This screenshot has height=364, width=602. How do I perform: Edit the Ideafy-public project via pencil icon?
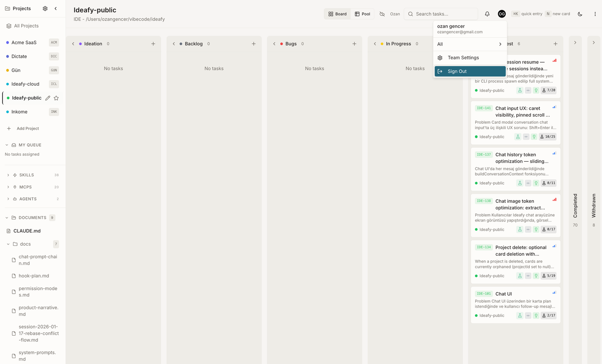48,98
